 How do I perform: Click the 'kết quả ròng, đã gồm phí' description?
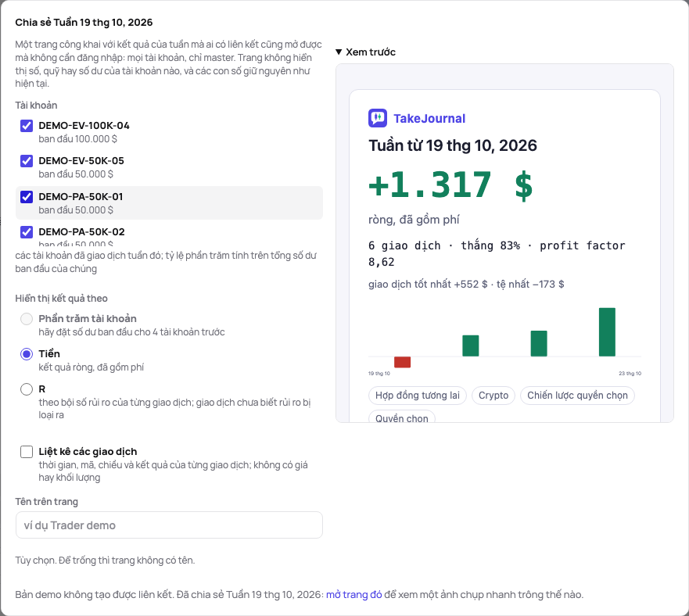[x=91, y=367]
